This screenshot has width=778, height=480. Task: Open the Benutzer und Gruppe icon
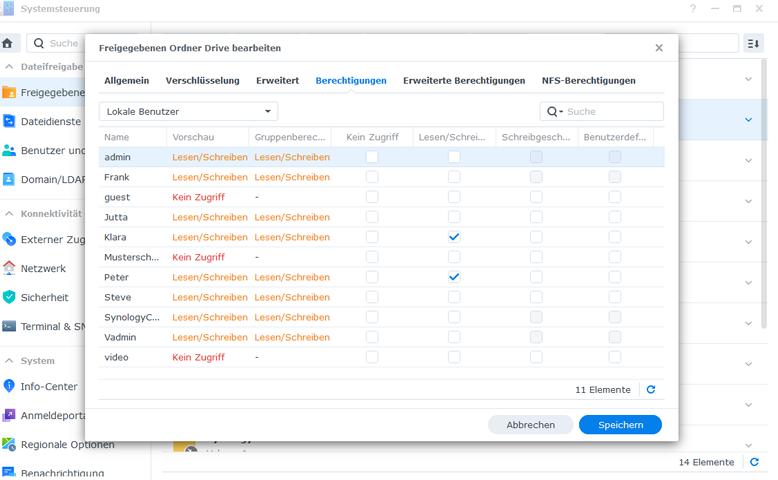(9, 150)
